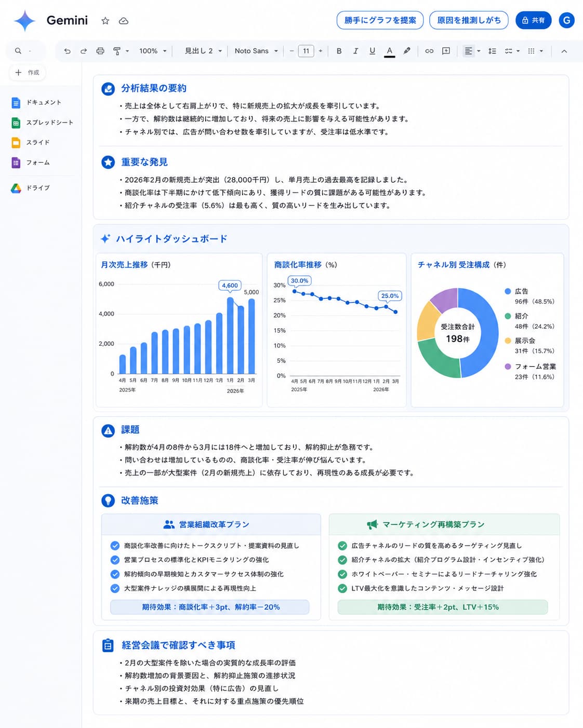Click the 勝手にグラフを提案 button
Screen dimensions: 583x728
click(380, 20)
